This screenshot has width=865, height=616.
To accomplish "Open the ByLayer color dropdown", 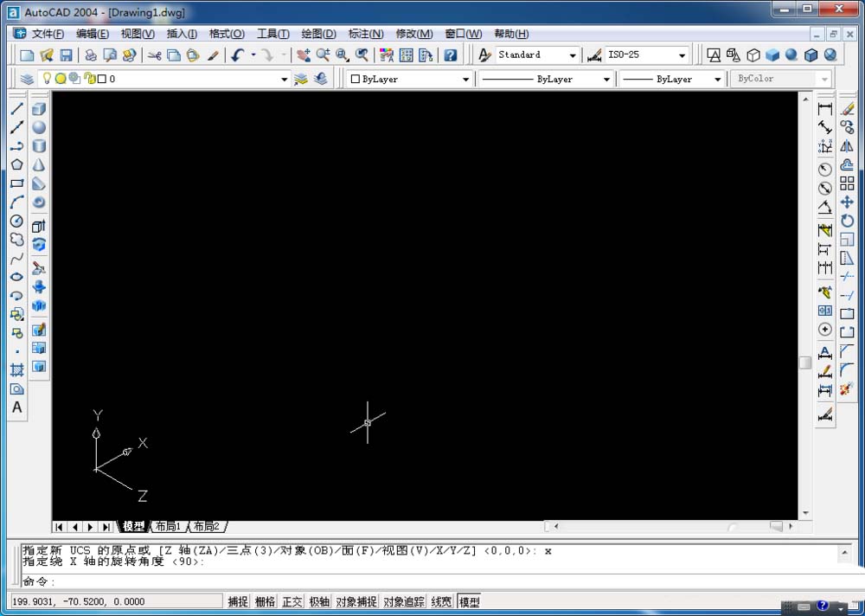I will pyautogui.click(x=465, y=79).
